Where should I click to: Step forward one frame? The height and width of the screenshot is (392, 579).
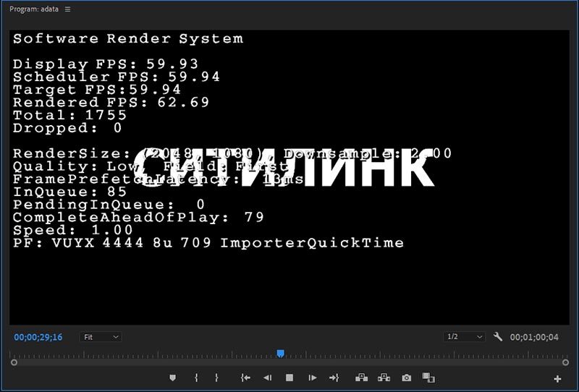(312, 378)
